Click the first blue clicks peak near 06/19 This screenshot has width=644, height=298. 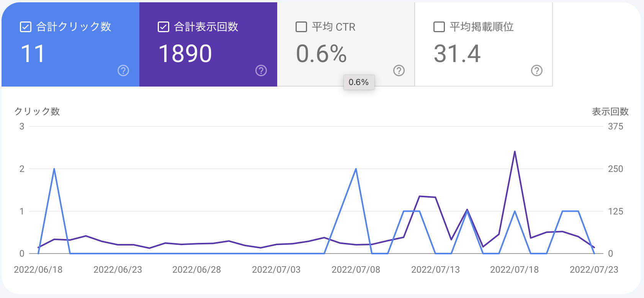pyautogui.click(x=54, y=169)
